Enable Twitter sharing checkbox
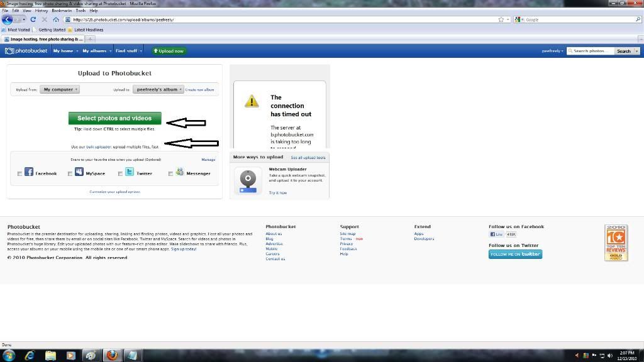This screenshot has height=362, width=644. pos(120,173)
